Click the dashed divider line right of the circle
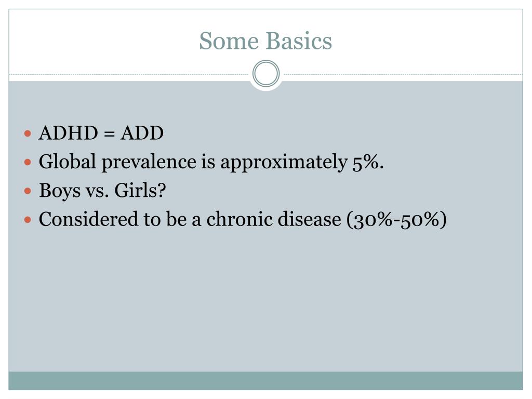This screenshot has width=532, height=399. pyautogui.click(x=403, y=74)
